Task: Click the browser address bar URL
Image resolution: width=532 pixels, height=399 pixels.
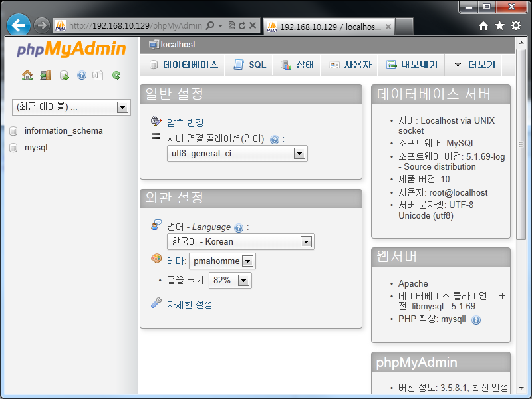Action: click(136, 26)
